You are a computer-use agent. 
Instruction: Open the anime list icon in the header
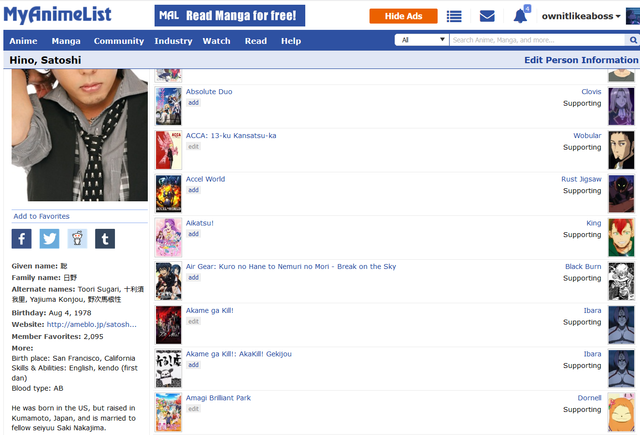454,16
